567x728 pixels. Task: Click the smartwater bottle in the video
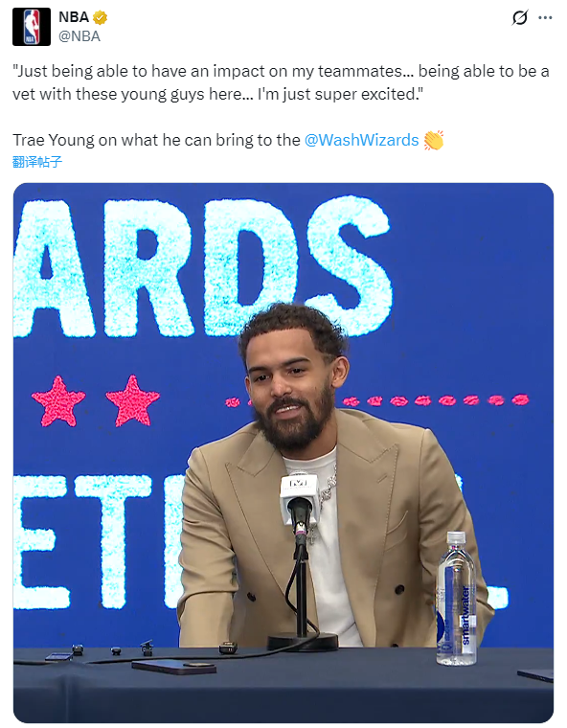[x=456, y=599]
